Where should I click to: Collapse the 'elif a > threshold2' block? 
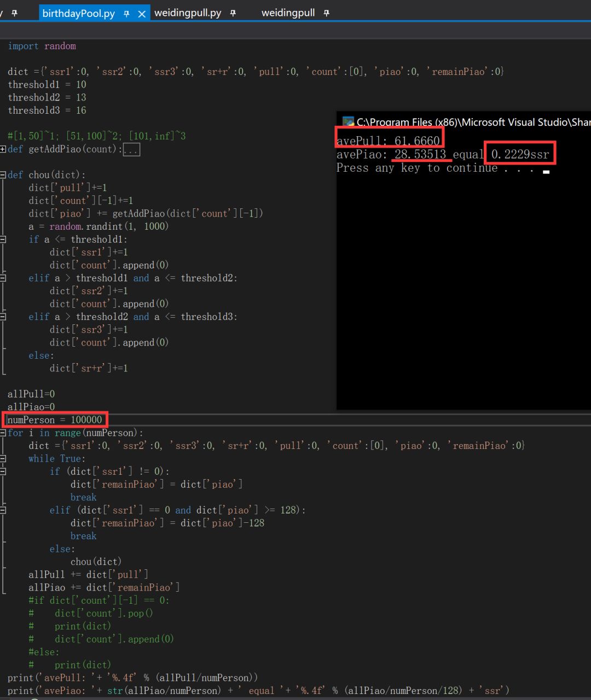tap(3, 317)
